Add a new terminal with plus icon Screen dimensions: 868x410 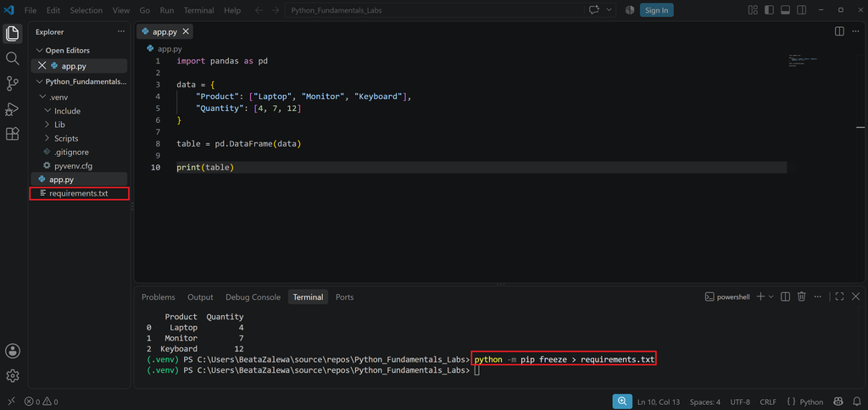(760, 296)
